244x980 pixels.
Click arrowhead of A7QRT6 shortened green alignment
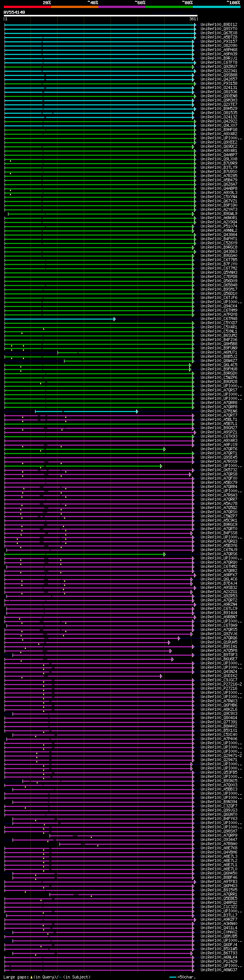tap(164, 449)
